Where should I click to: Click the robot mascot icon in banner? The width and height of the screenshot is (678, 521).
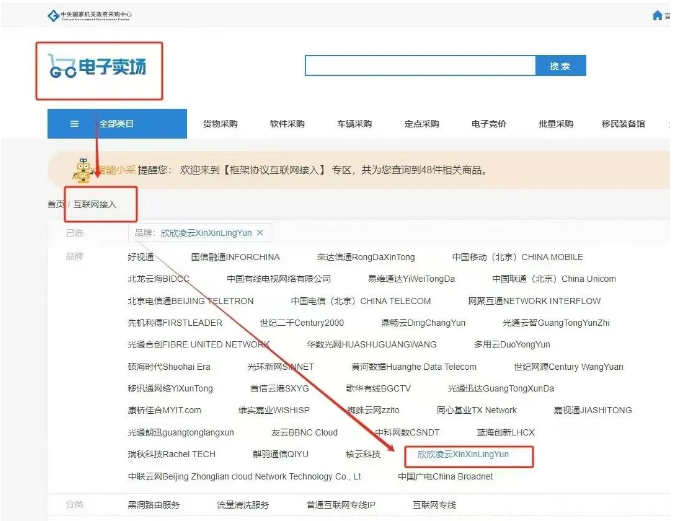click(x=82, y=170)
